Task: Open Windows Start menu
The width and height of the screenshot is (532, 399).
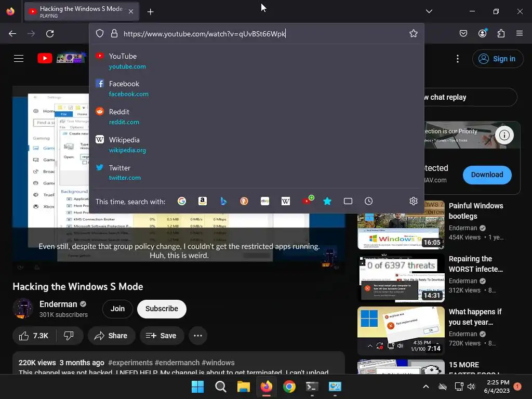Action: [x=197, y=387]
